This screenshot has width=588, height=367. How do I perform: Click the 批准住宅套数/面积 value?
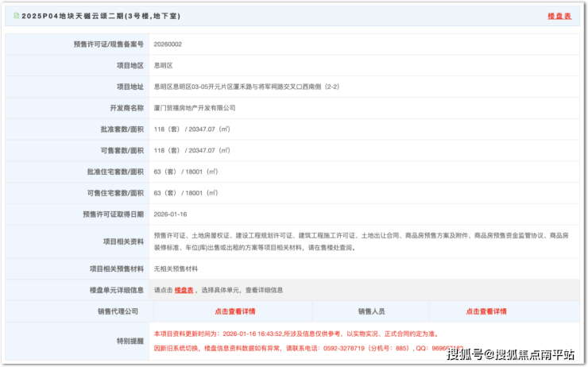[x=185, y=171]
